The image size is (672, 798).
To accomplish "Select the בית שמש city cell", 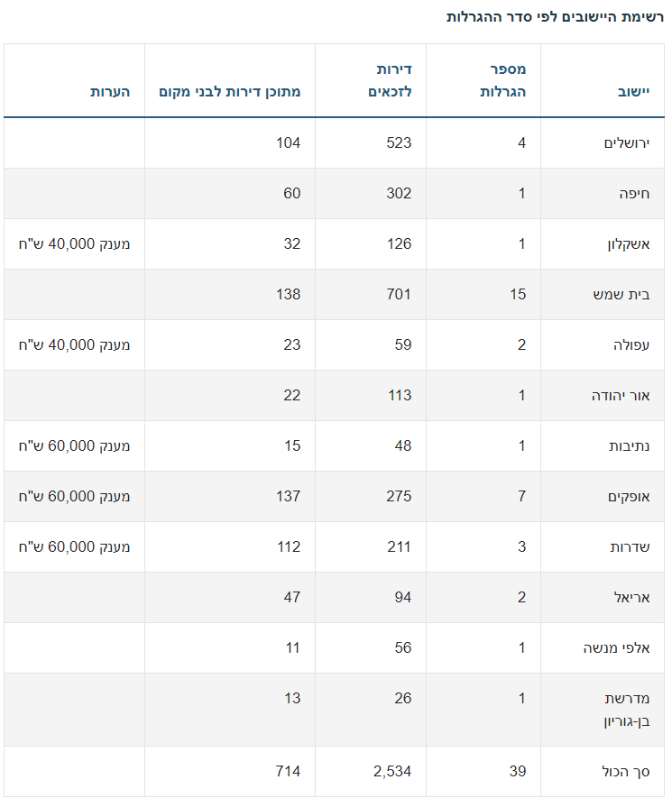I will [x=623, y=294].
